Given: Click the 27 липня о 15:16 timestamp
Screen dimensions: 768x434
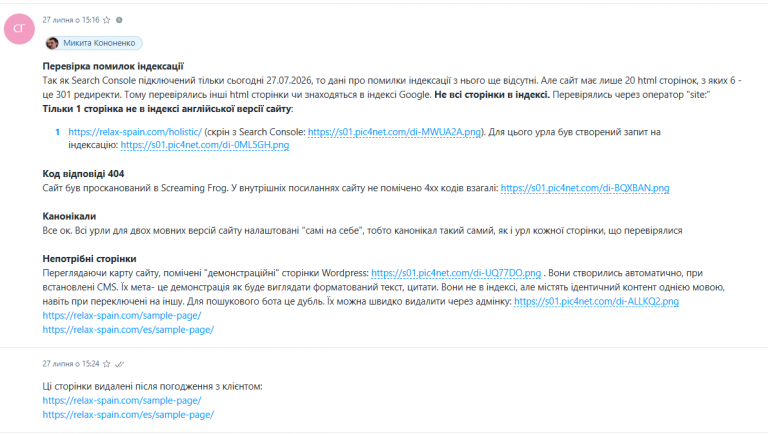Looking at the screenshot, I should pyautogui.click(x=71, y=20).
